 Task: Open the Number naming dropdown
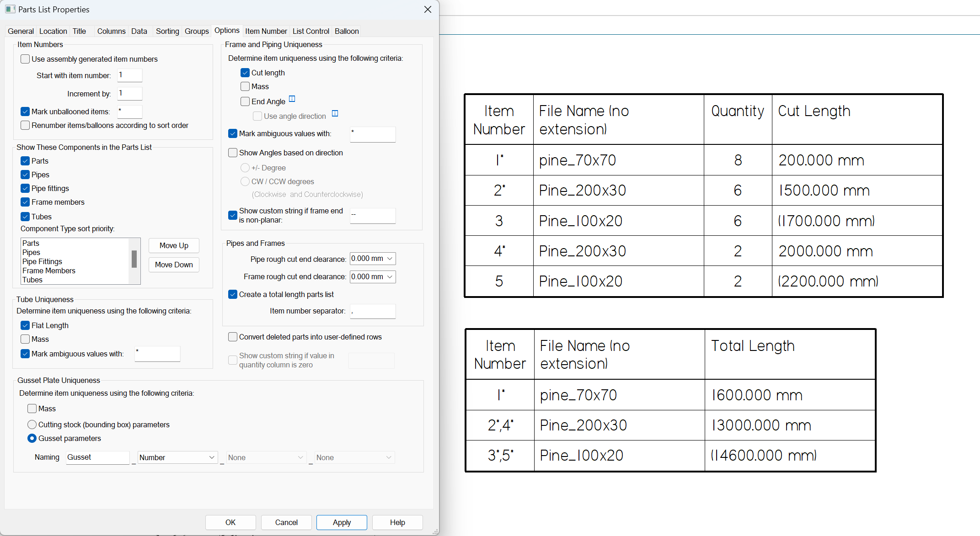pos(212,457)
